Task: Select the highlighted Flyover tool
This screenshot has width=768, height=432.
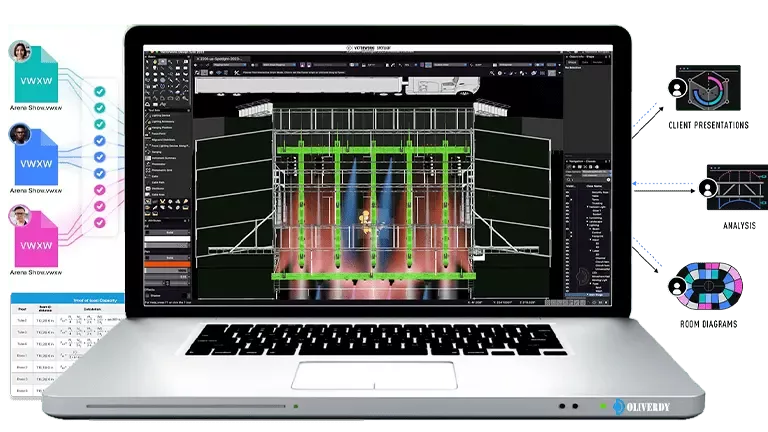Action: (x=163, y=62)
